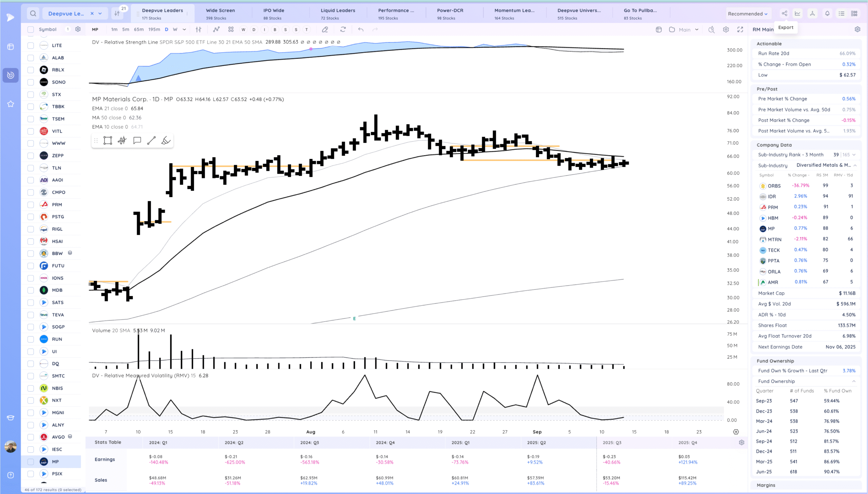Open the chart panel layout icon

[x=659, y=29]
